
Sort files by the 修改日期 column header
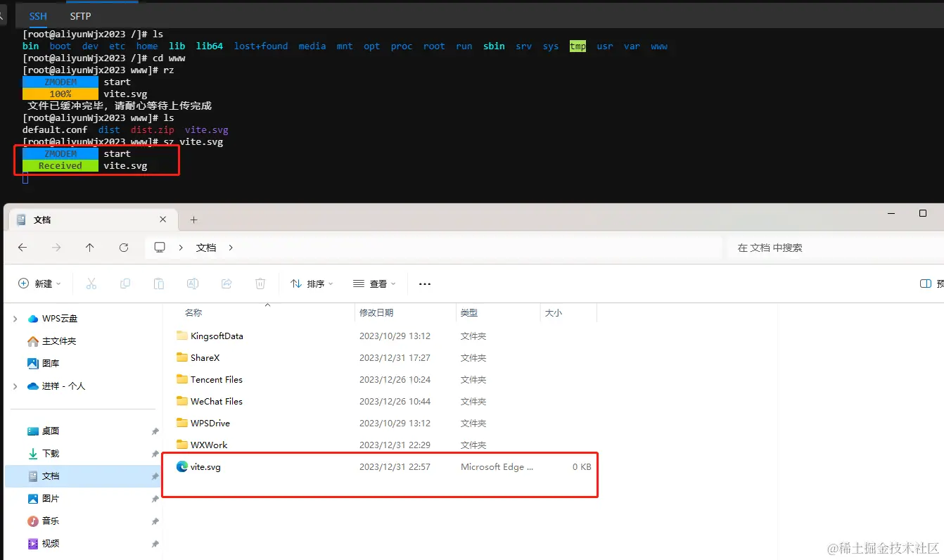(376, 312)
